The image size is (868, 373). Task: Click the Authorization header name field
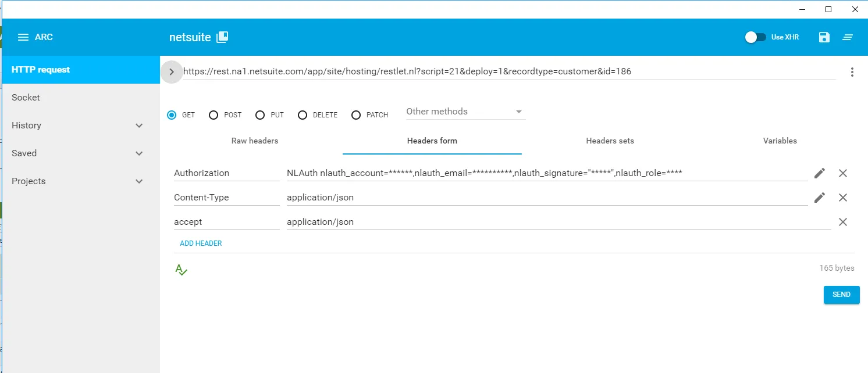coord(227,173)
